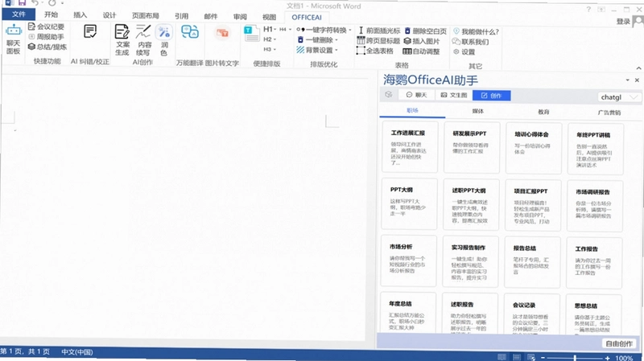Image resolution: width=644 pixels, height=361 pixels.
Task: Click the 自由创作 button
Action: coord(619,344)
